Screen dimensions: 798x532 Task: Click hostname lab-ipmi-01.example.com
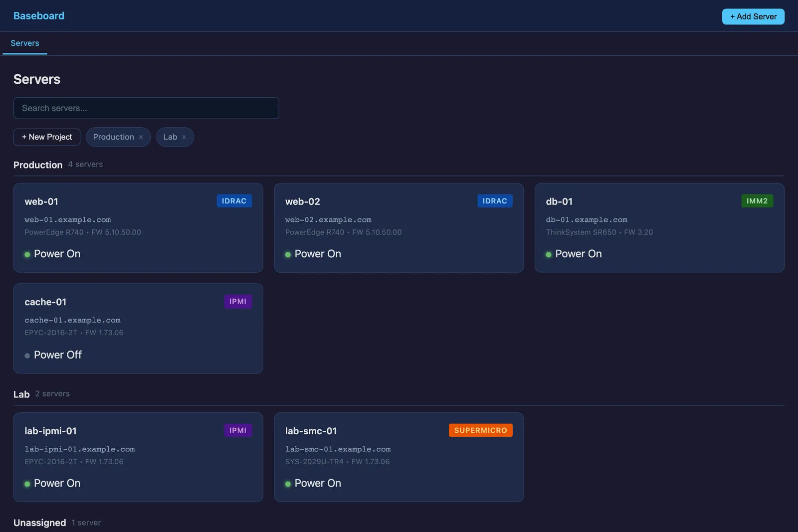tap(80, 449)
